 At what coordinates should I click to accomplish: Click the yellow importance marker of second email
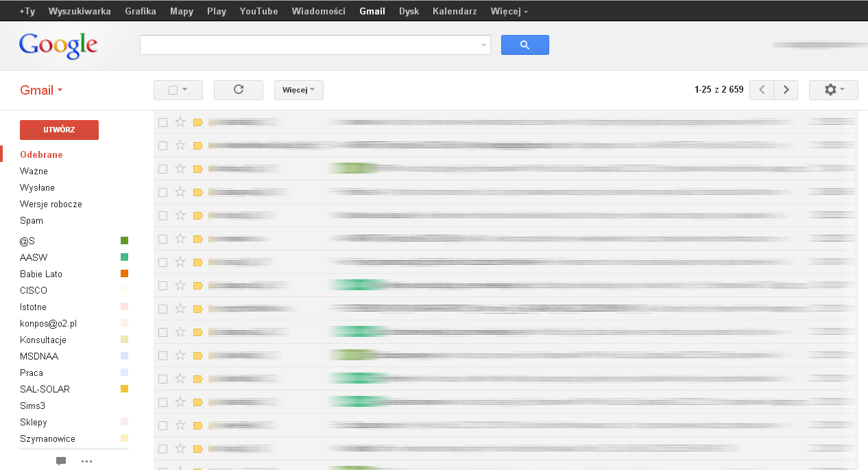click(198, 146)
